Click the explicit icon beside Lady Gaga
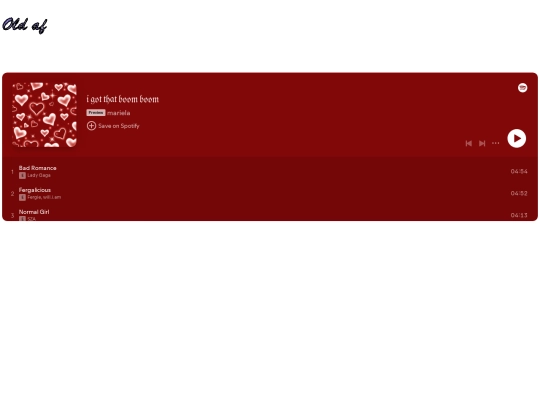Image resolution: width=540 pixels, height=405 pixels. (22, 175)
